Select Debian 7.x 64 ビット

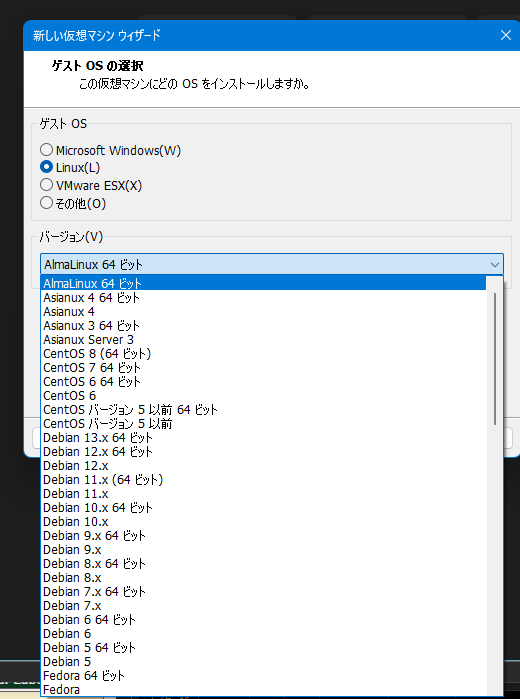[263, 592]
